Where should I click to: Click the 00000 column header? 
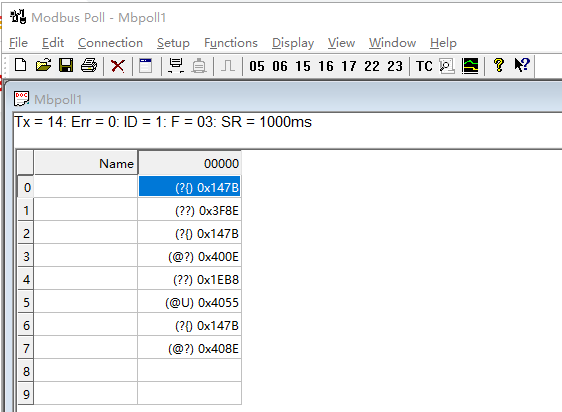190,163
